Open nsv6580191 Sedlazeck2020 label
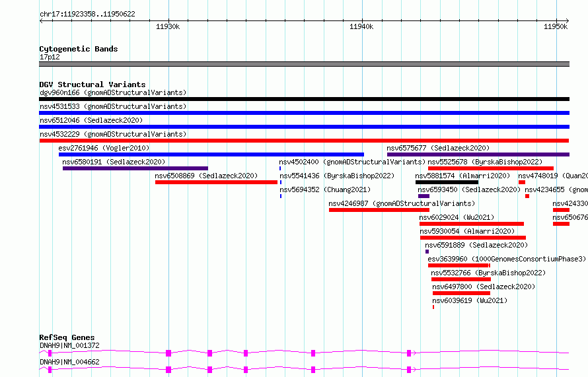The image size is (588, 377). click(x=114, y=162)
